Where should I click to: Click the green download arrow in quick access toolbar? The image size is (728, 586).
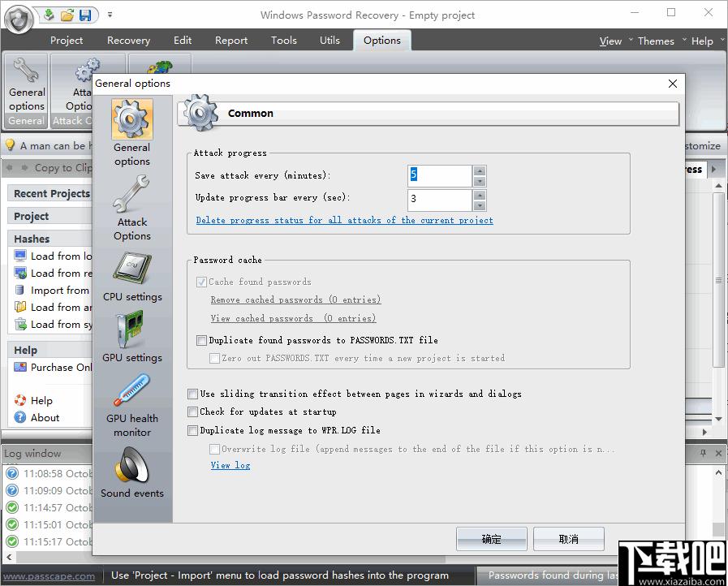coord(49,15)
